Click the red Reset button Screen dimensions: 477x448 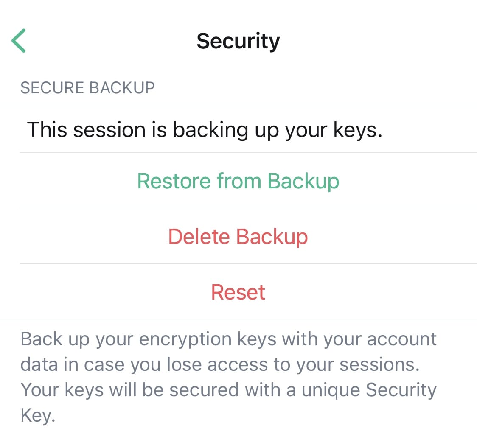[x=238, y=292]
